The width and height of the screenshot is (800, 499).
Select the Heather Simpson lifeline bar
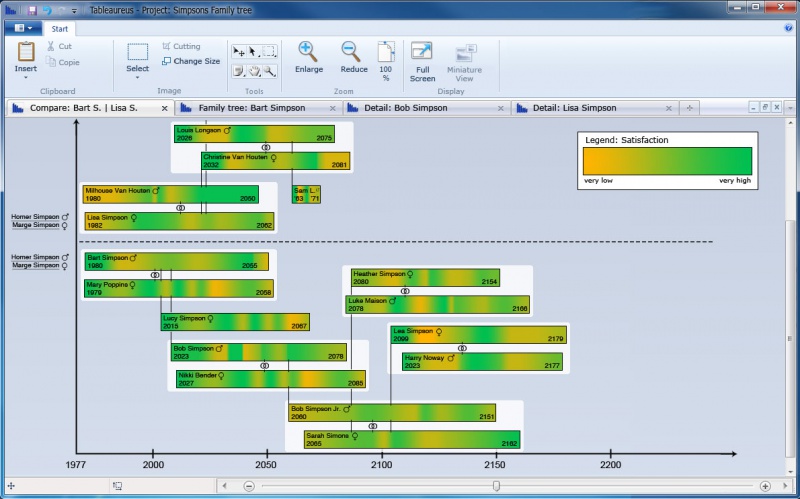tap(426, 278)
